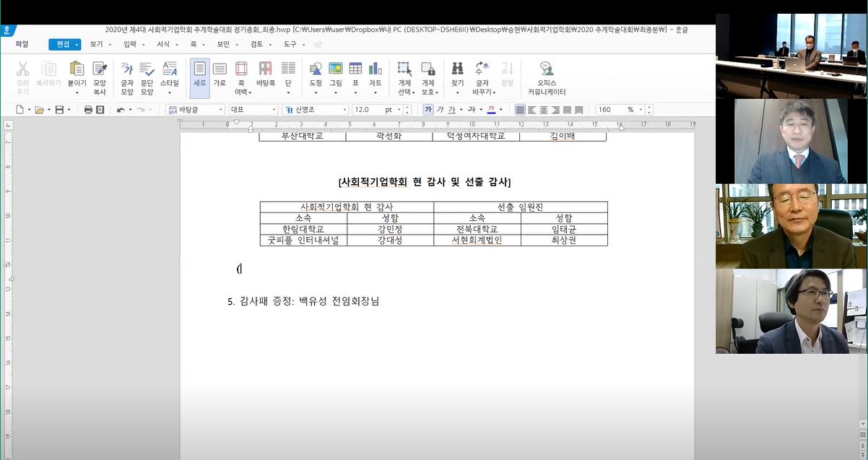Toggle Strikethrough formatting
This screenshot has height=460, width=868.
[471, 110]
